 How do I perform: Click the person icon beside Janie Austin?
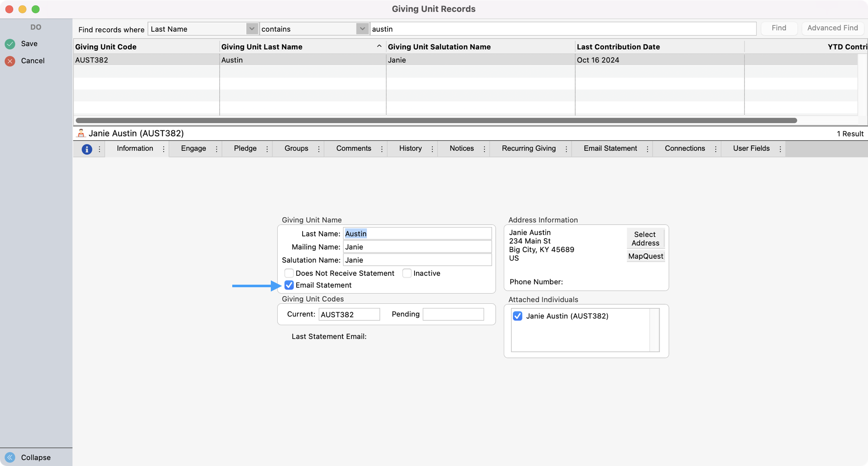81,133
